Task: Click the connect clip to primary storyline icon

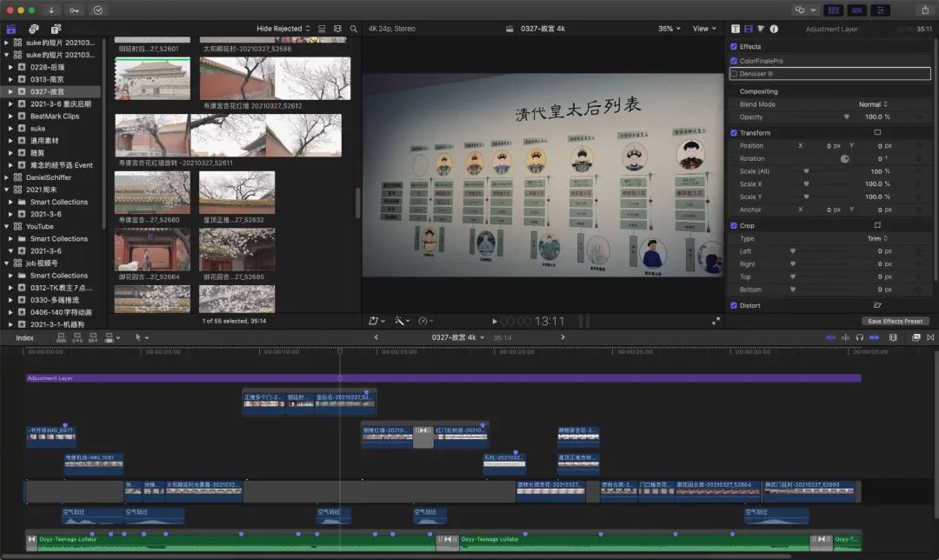Action: (x=61, y=337)
